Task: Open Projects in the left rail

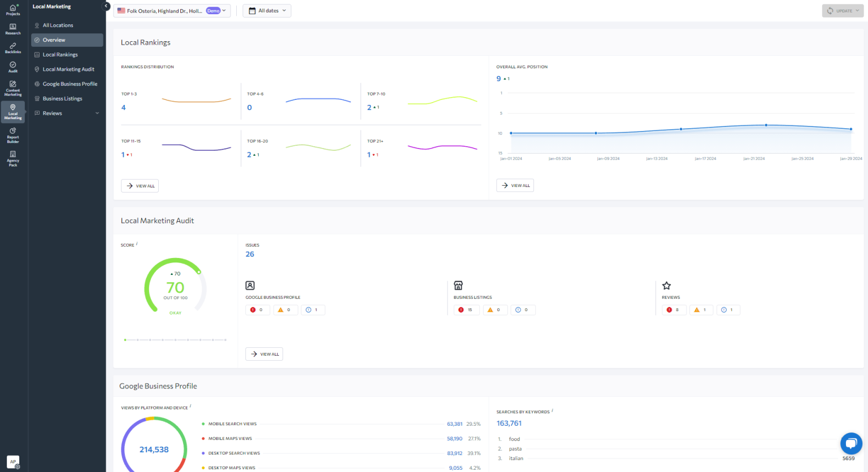Action: (13, 10)
